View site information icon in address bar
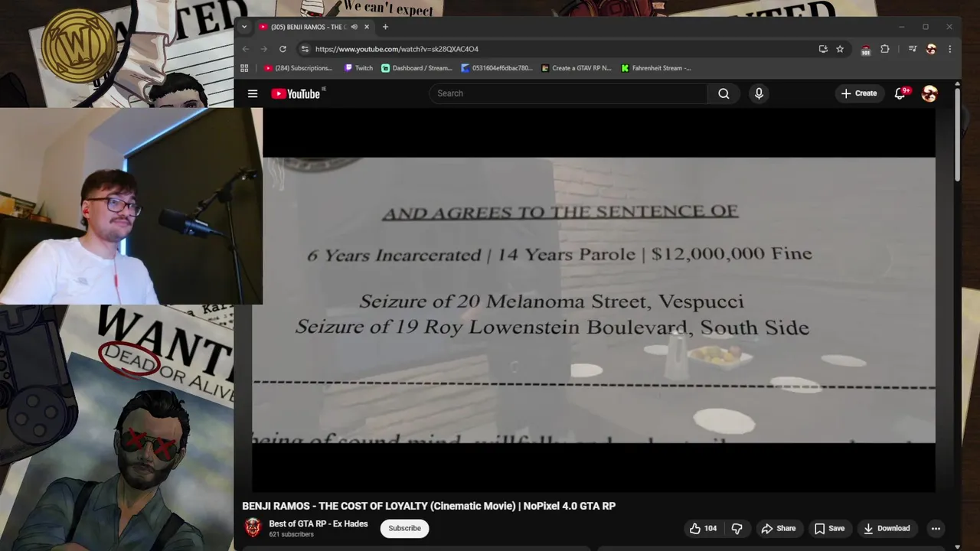Screen dimensions: 980x551 tap(305, 49)
